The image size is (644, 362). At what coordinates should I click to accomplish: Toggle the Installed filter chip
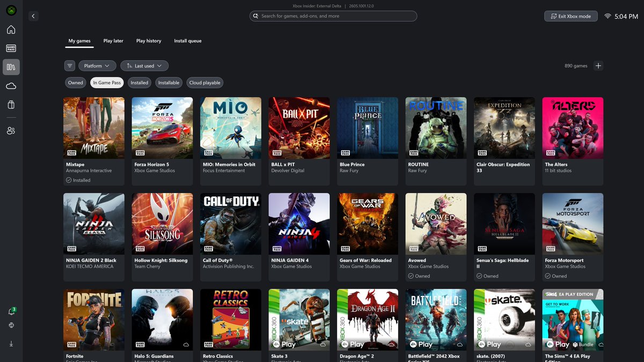point(140,83)
